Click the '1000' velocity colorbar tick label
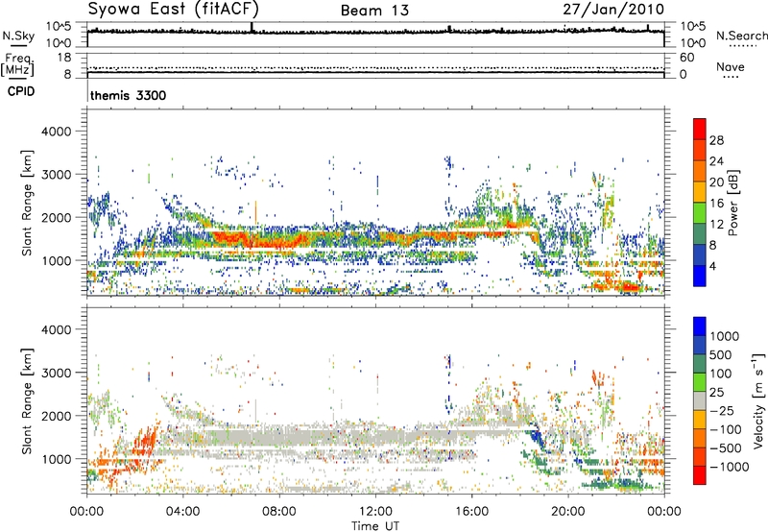 [724, 336]
